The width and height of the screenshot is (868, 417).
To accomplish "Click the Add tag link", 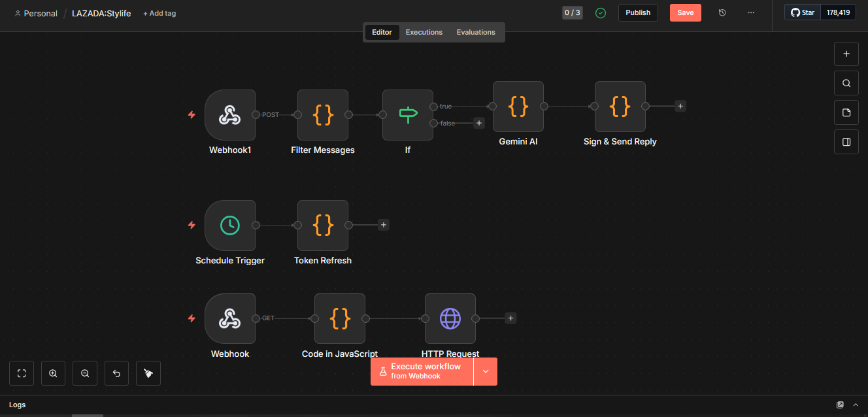I will tap(159, 13).
